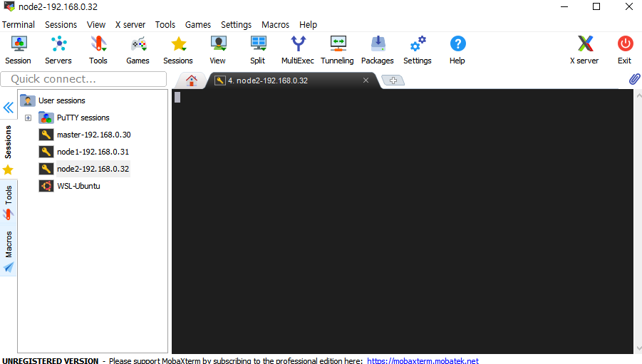Click the Swiss knife icon in sidebar
Viewport: 642px width, 364px height.
(8, 214)
